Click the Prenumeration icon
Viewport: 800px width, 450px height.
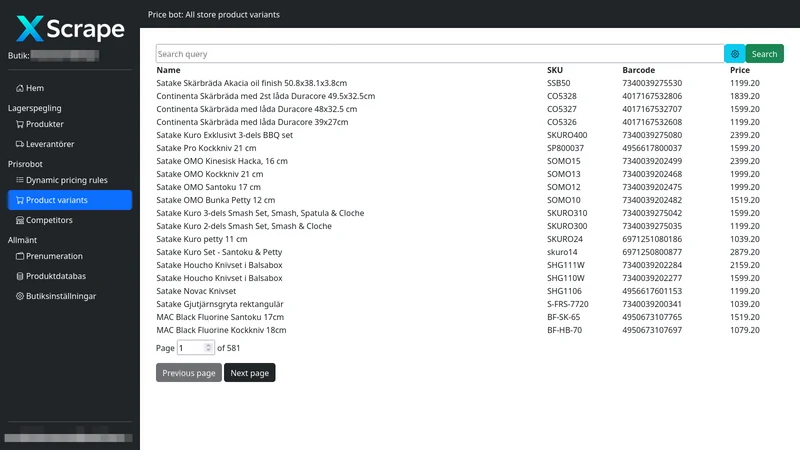coord(20,256)
